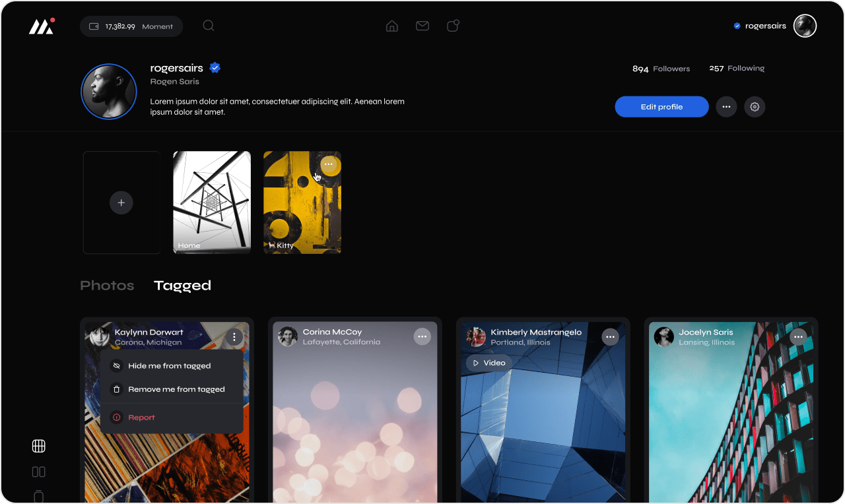This screenshot has width=845, height=504.
Task: Click the Lafayette, California location text
Action: click(342, 342)
